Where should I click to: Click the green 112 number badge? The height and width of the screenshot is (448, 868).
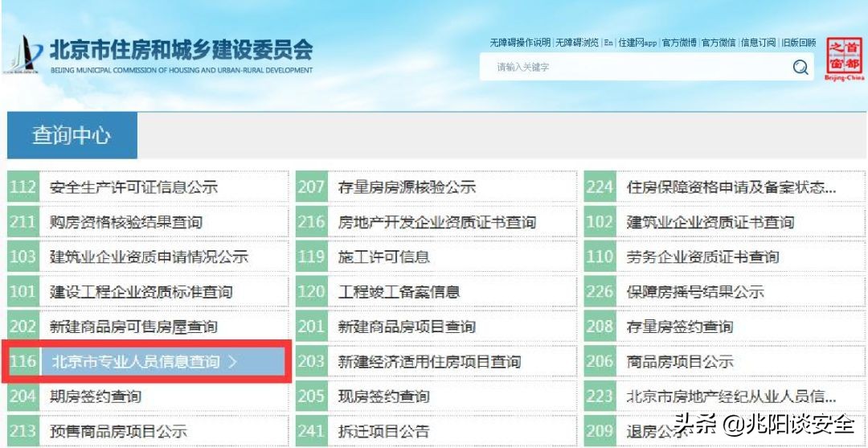[x=23, y=187]
